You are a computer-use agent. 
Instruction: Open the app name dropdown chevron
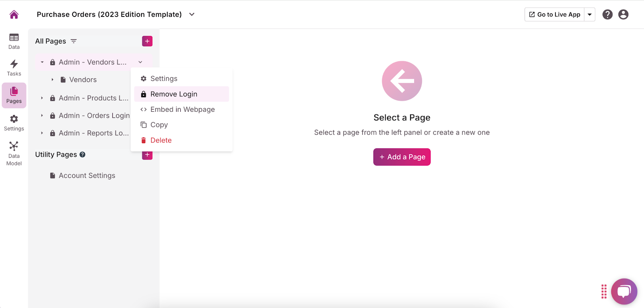(192, 14)
